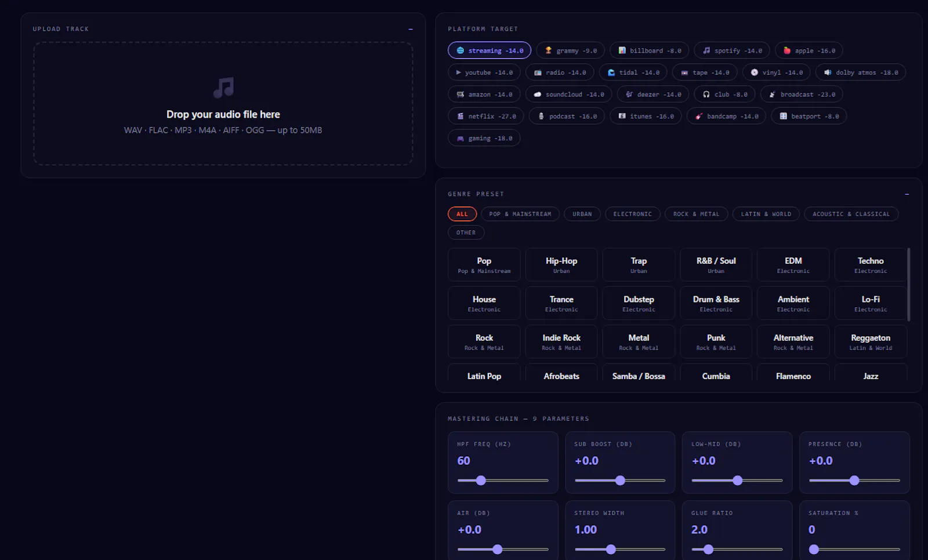
Task: Pick the radio -14.0 loudness target
Action: [x=560, y=72]
